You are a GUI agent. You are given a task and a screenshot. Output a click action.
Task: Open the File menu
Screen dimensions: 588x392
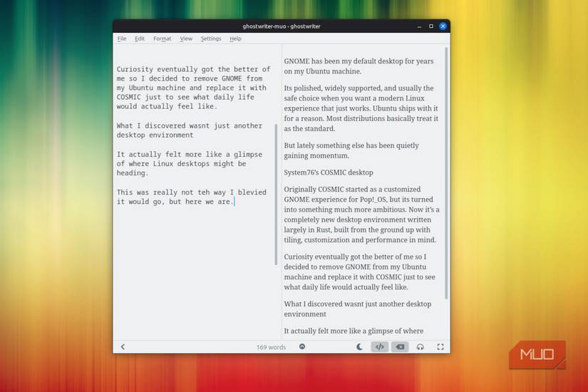pyautogui.click(x=121, y=38)
